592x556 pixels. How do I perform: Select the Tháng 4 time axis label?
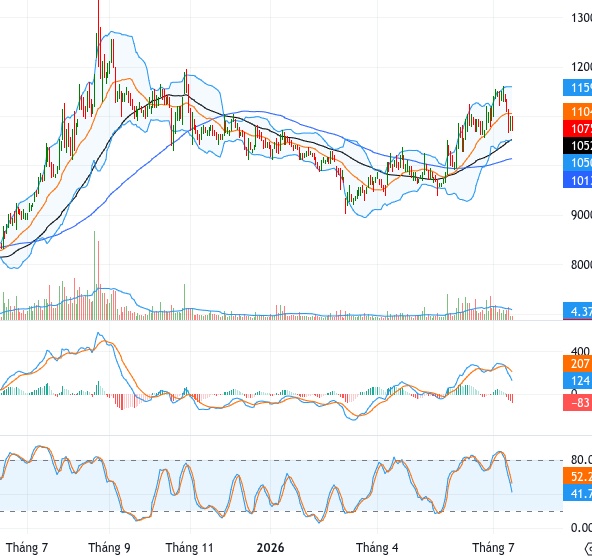(x=377, y=547)
